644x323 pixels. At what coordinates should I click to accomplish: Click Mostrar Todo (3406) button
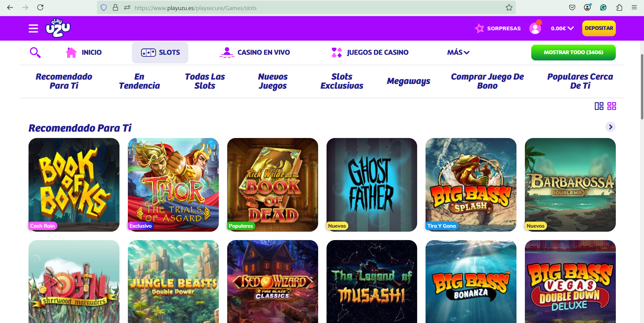574,52
